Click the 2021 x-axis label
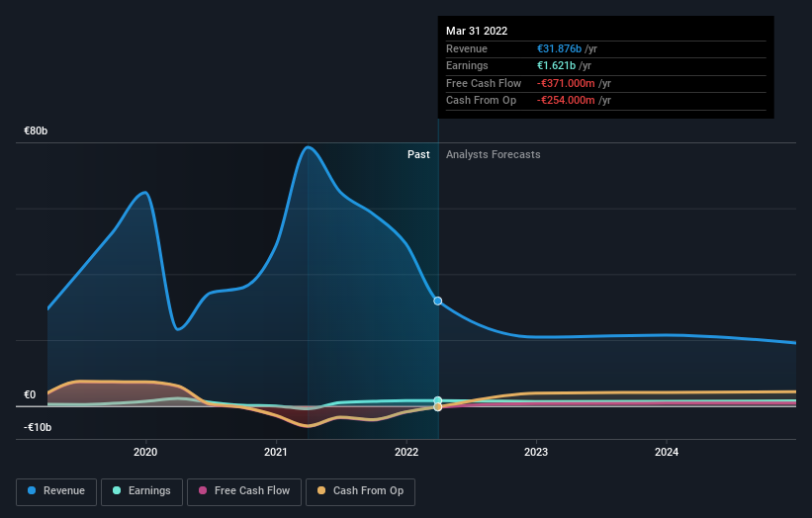This screenshot has width=812, height=518. pyautogui.click(x=276, y=452)
